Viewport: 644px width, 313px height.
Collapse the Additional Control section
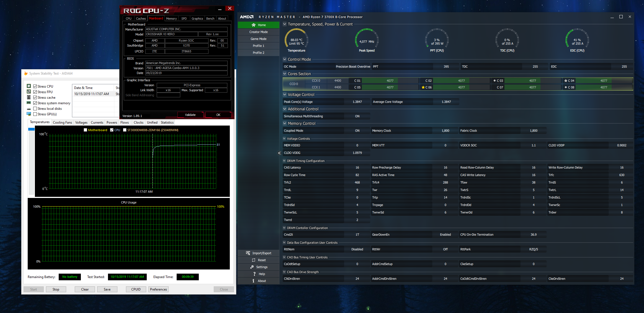[x=285, y=109]
